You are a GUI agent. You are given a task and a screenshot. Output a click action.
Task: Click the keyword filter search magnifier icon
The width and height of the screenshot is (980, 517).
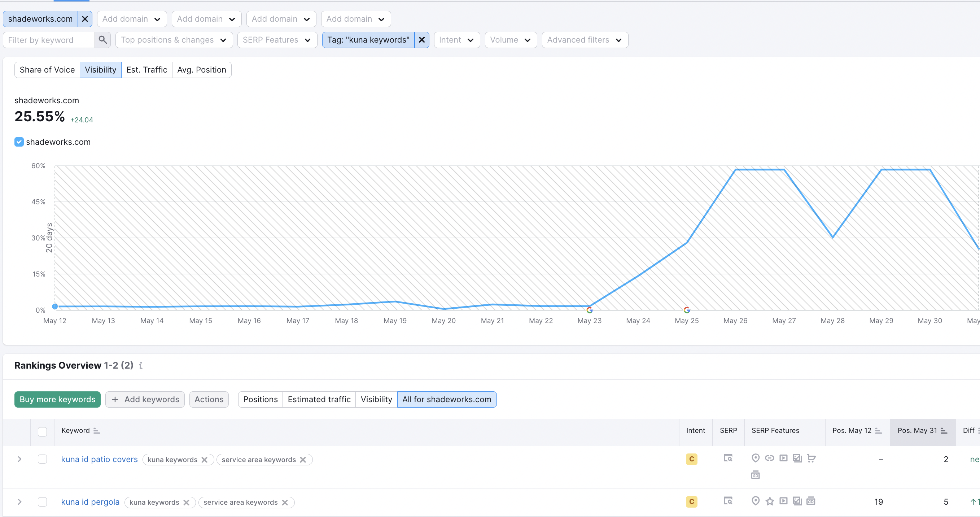tap(103, 40)
